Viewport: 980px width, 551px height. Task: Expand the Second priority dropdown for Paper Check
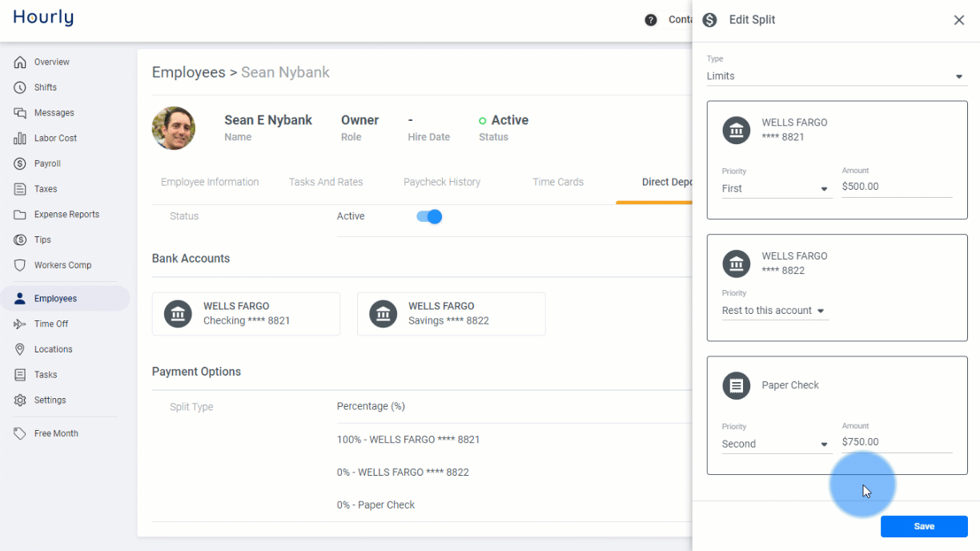point(777,444)
